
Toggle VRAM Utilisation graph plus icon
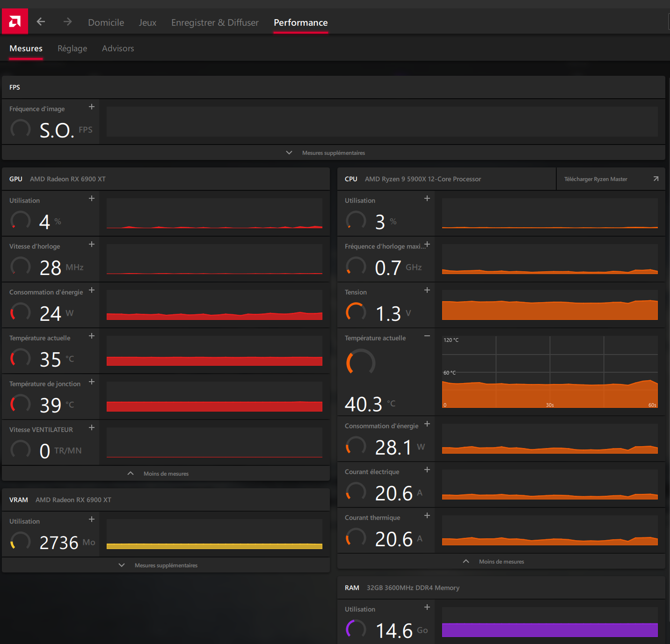point(92,519)
